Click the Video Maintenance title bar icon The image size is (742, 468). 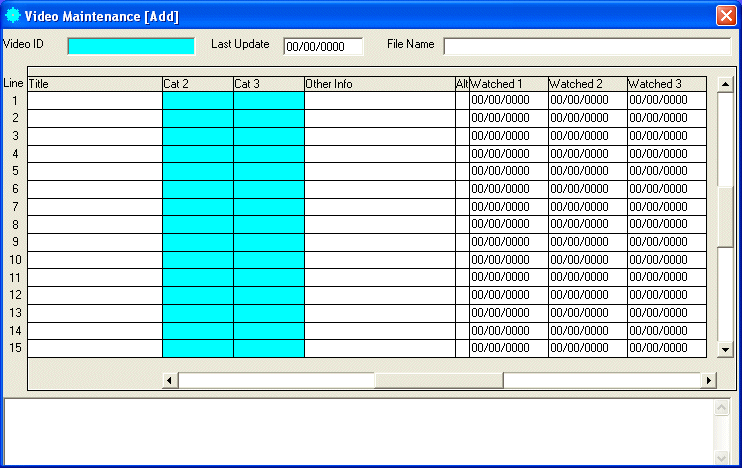click(x=12, y=15)
